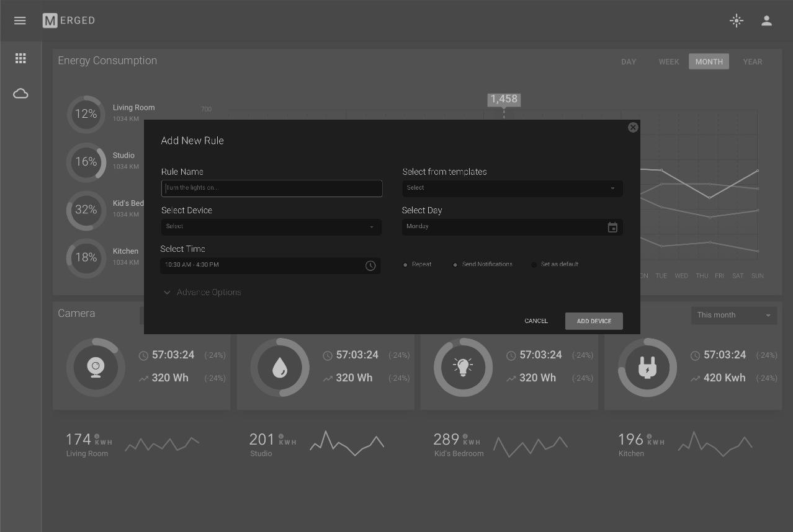Toggle the light/dark theme sun icon
The image size is (793, 532).
tap(736, 20)
